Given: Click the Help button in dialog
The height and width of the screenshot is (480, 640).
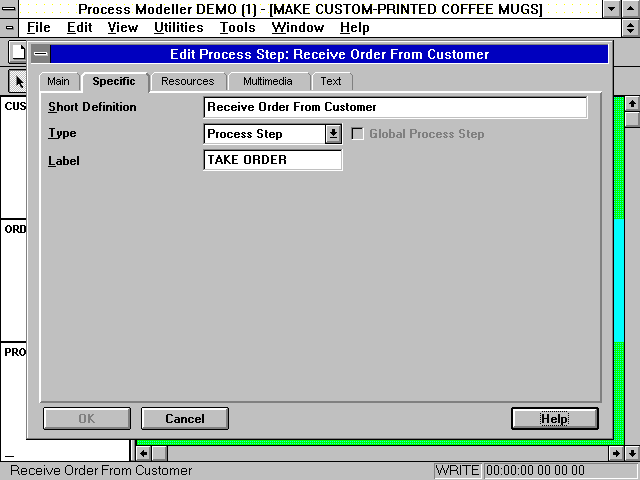Looking at the screenshot, I should (554, 419).
